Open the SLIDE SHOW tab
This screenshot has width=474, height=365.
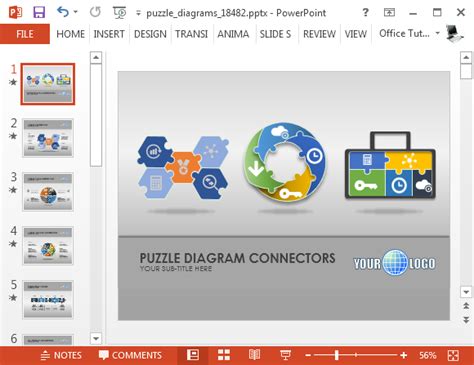(275, 34)
